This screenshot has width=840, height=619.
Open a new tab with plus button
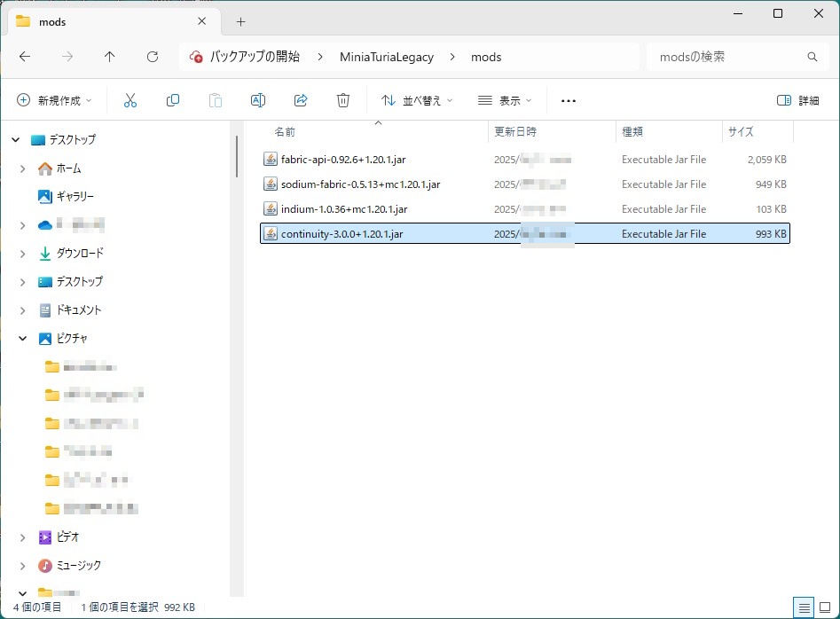(x=240, y=21)
